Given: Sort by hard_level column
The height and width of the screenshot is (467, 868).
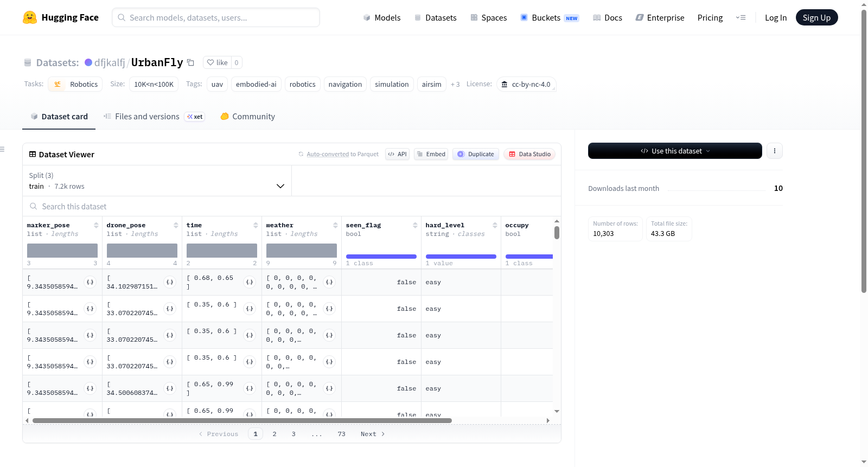Looking at the screenshot, I should 495,225.
